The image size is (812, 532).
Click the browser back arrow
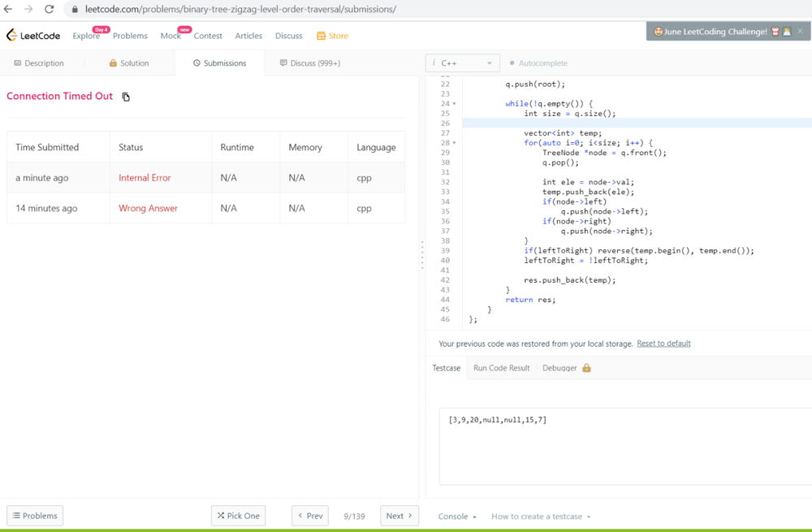(8, 9)
